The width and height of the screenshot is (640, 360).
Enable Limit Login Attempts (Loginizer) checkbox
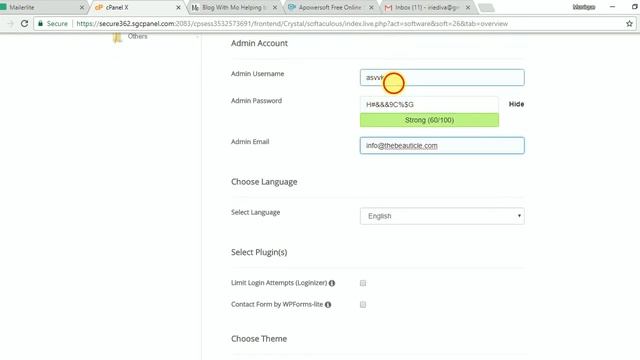pos(363,283)
